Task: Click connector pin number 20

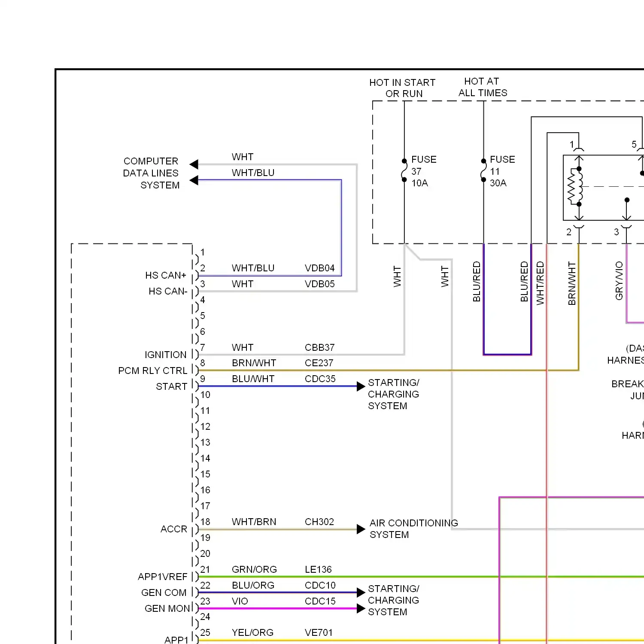Action: (x=205, y=554)
